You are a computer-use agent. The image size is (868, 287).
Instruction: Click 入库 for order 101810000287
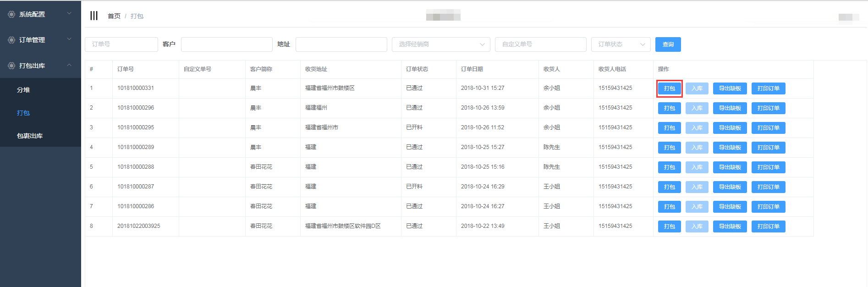click(x=697, y=187)
